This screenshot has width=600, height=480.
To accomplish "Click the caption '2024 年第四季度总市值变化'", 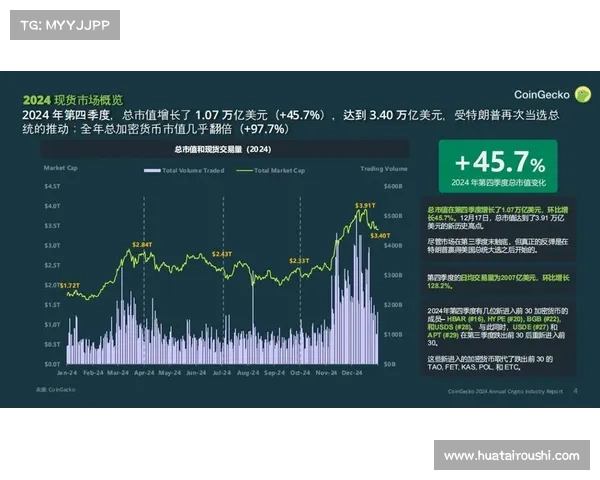I will pyautogui.click(x=498, y=183).
